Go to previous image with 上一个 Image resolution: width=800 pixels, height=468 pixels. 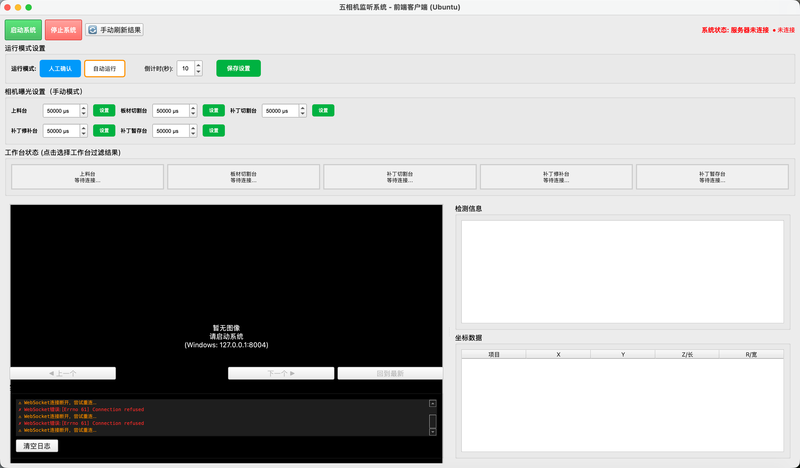click(63, 373)
